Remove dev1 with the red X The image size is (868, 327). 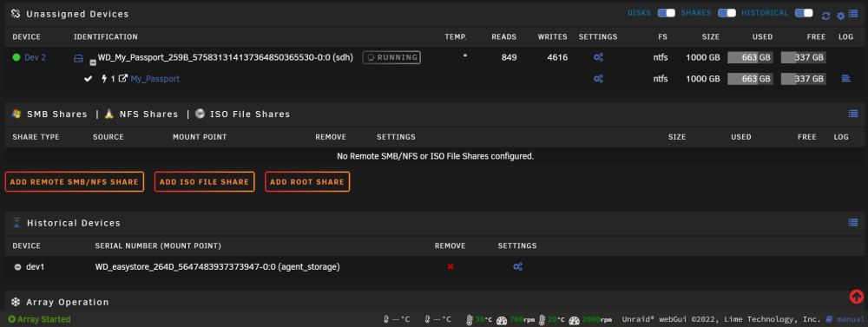450,266
